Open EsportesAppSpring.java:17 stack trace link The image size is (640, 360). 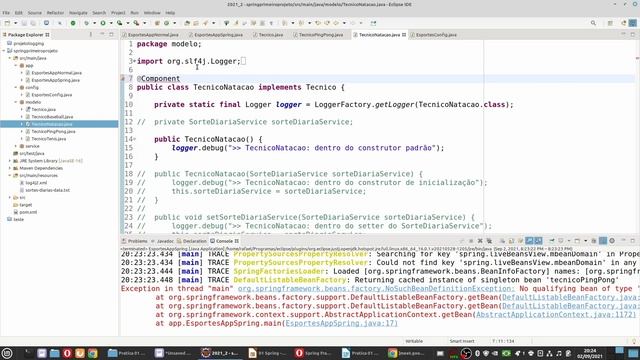341,323
